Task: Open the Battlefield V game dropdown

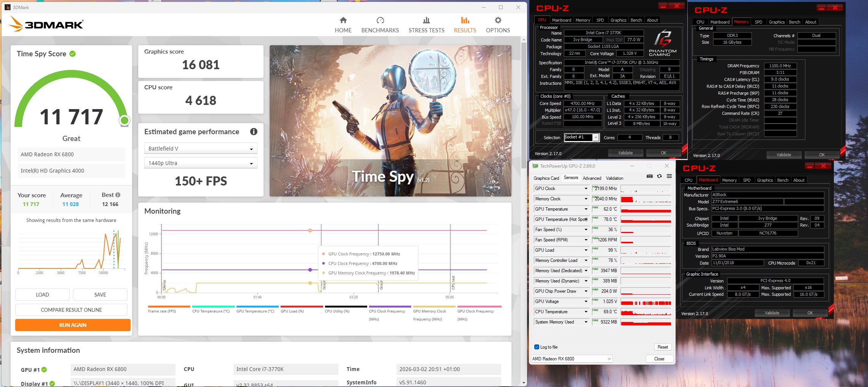Action: click(x=200, y=149)
